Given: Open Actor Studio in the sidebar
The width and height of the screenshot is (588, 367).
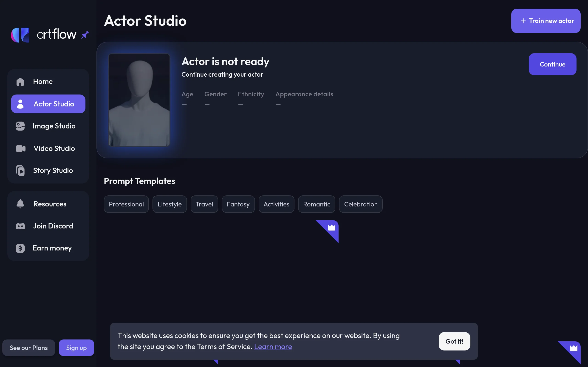Looking at the screenshot, I should pyautogui.click(x=48, y=104).
